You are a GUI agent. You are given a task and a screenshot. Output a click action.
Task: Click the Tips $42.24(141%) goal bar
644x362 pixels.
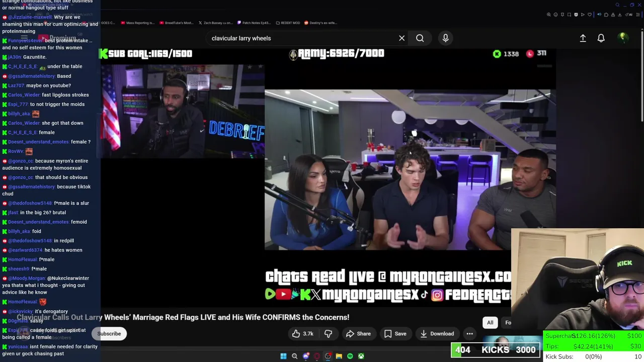point(594,346)
